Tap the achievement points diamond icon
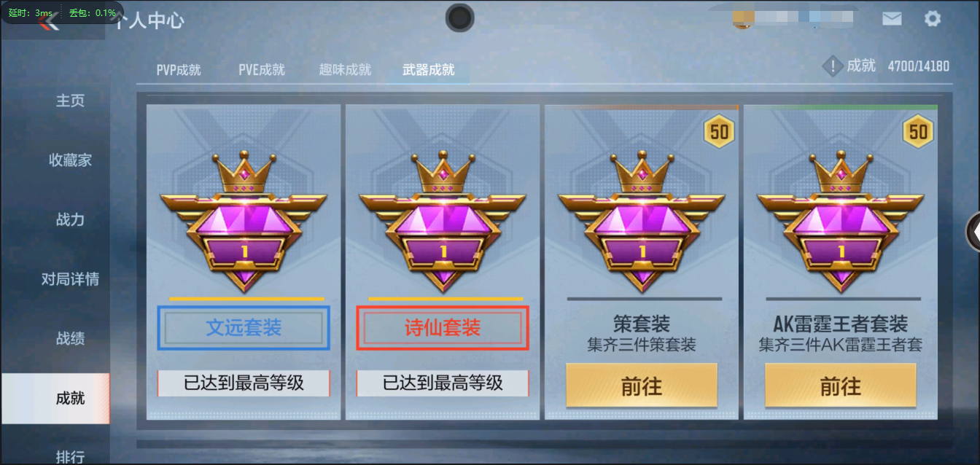This screenshot has width=980, height=465. tap(833, 66)
